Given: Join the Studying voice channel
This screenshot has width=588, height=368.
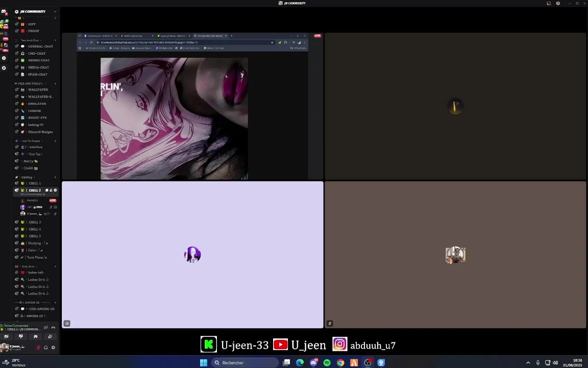Looking at the screenshot, I should point(36,243).
